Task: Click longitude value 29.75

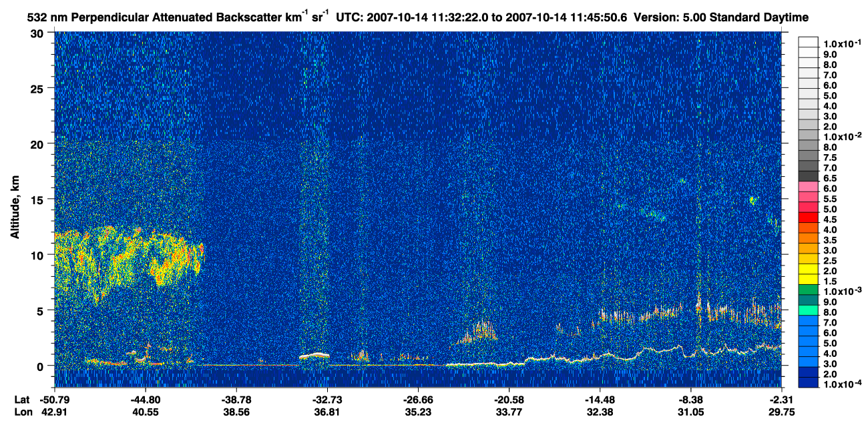Action: click(x=781, y=412)
